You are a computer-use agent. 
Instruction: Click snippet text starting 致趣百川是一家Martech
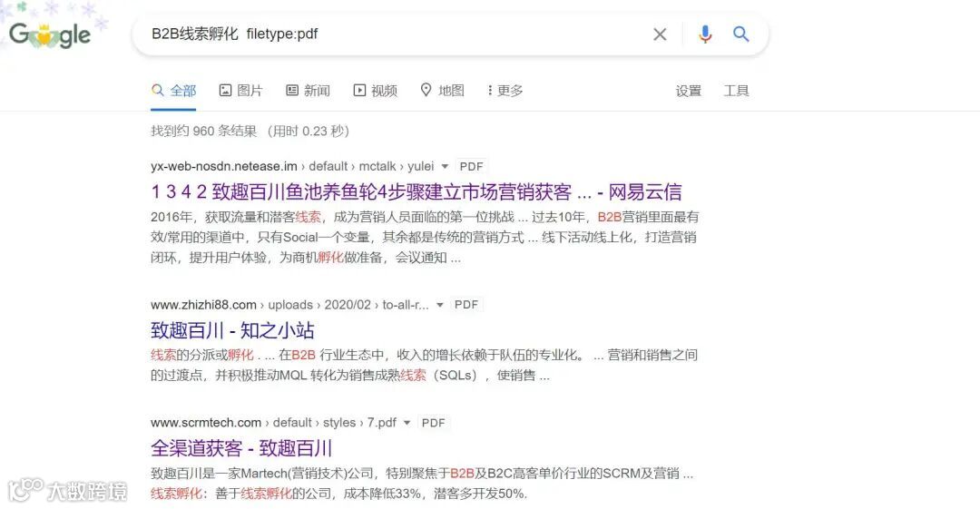click(x=422, y=484)
